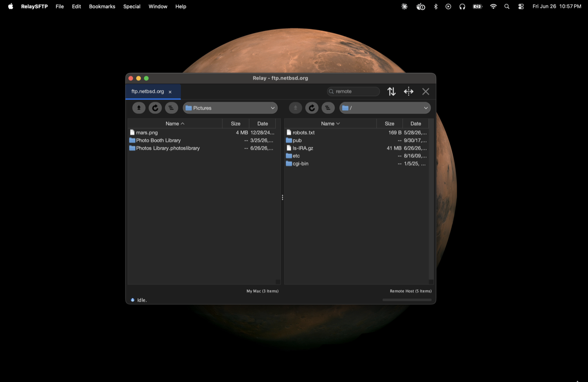Close the ftp.netbsd.org tab
The width and height of the screenshot is (588, 382).
tap(170, 92)
